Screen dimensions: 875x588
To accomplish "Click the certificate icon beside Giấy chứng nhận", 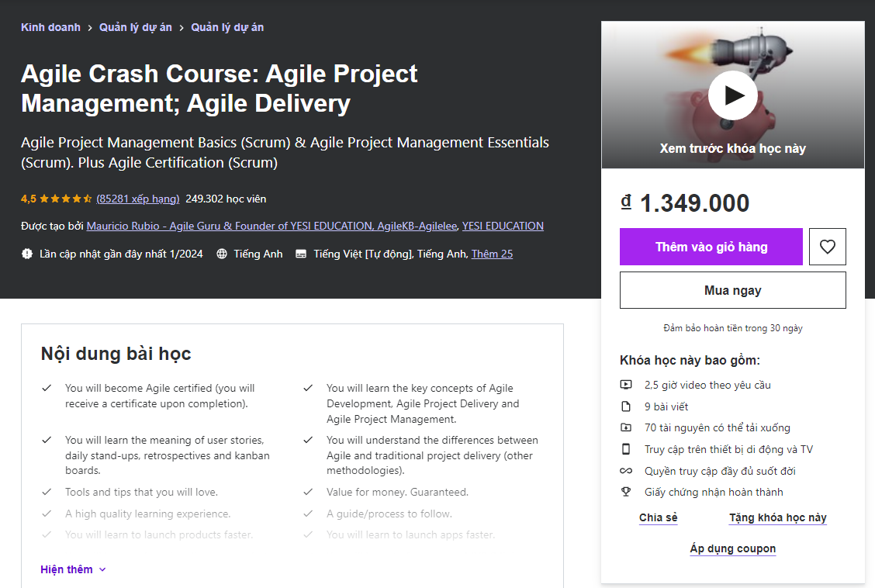I will point(625,491).
